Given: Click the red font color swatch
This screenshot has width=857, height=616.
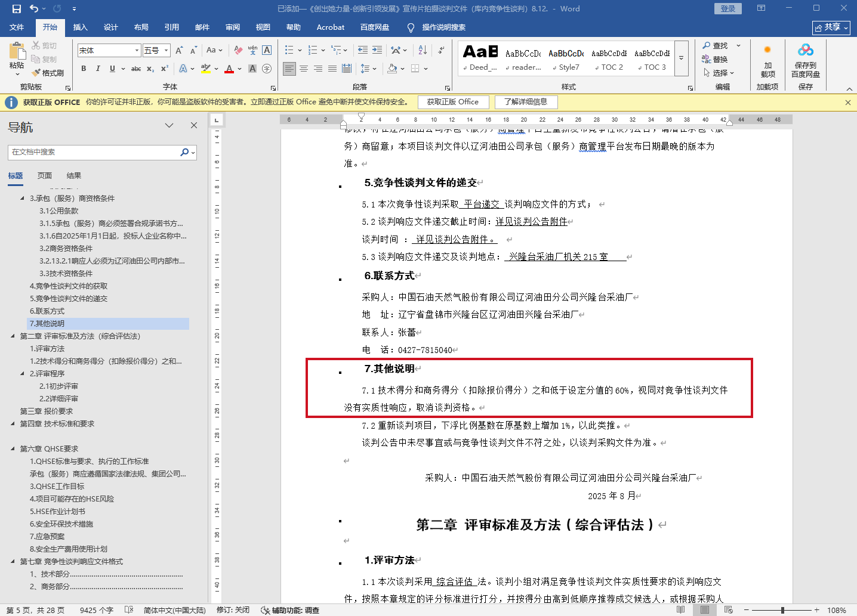Looking at the screenshot, I should point(229,69).
